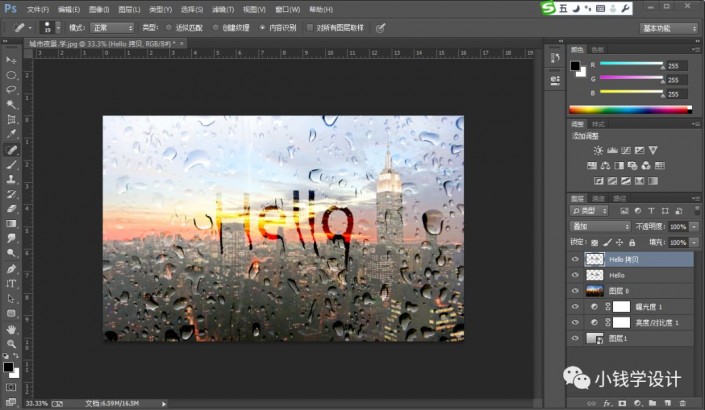The width and height of the screenshot is (705, 410).
Task: Switch to the 通道 tab
Action: (598, 198)
